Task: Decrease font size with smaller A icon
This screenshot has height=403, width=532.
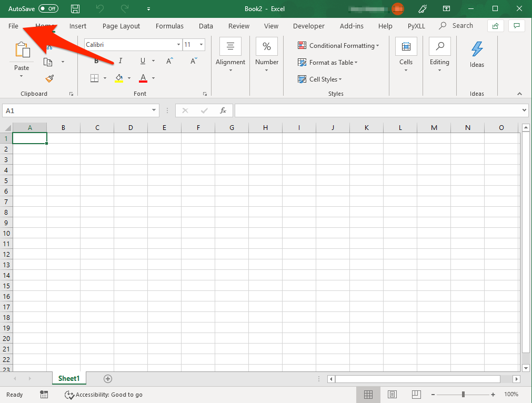Action: point(194,61)
